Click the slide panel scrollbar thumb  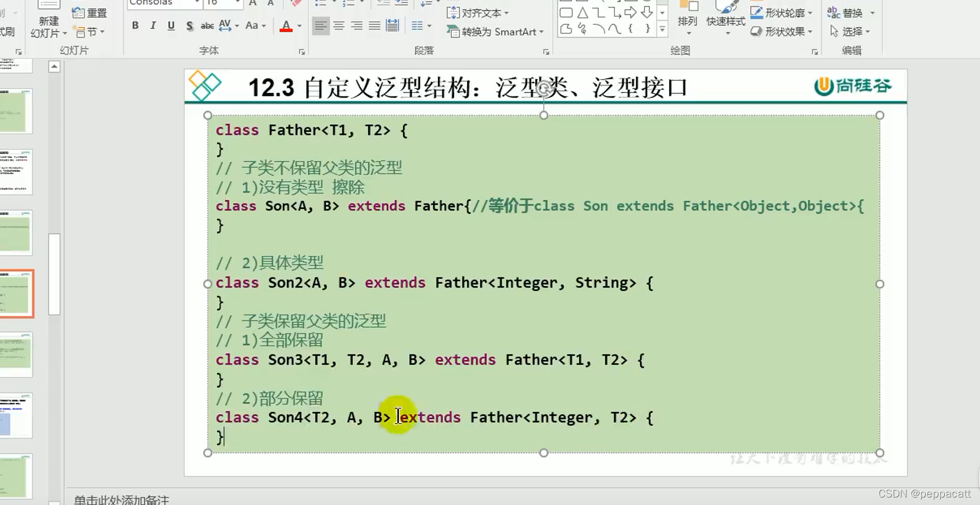click(x=54, y=274)
